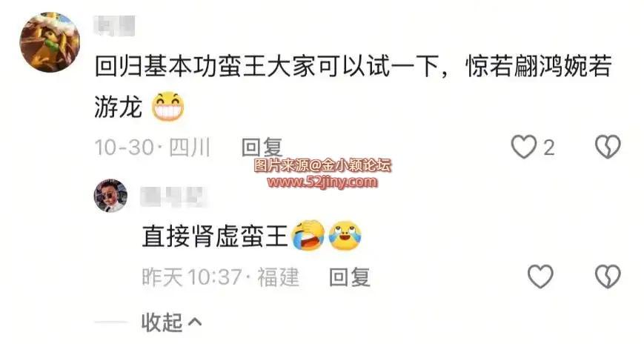Open the top commenter's food avatar
This screenshot has height=344, width=644.
point(50,42)
